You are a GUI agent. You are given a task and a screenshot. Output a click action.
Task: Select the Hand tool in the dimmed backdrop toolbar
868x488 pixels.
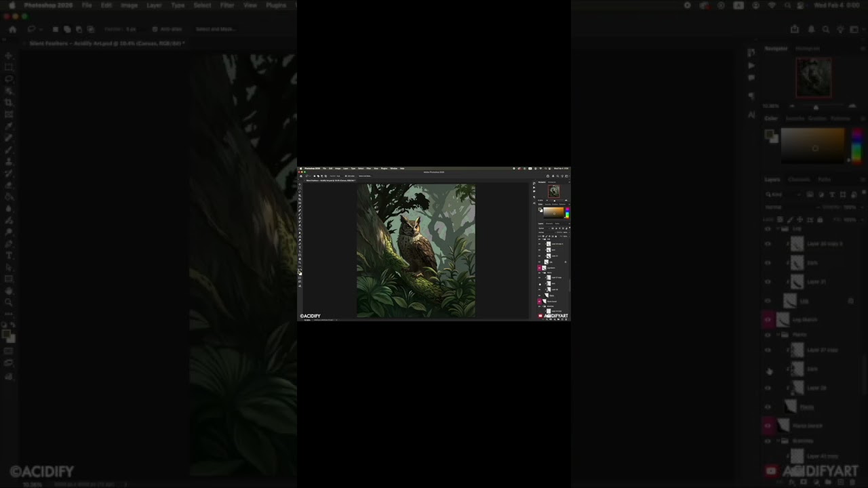9,291
